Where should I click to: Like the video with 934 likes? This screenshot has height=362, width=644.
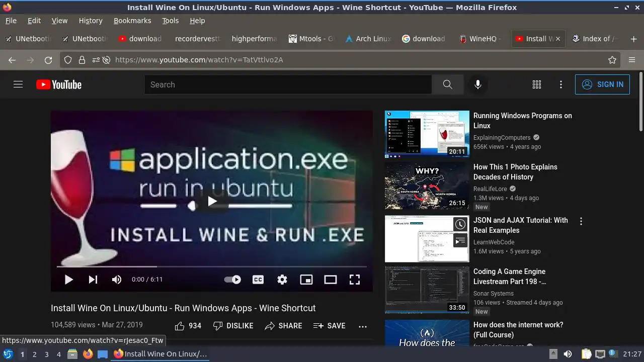[188, 326]
